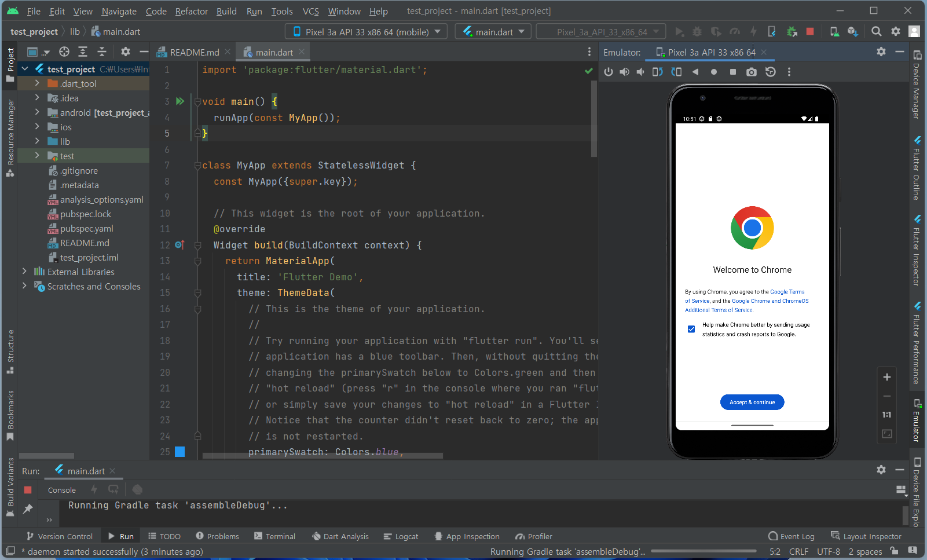Toggle file read-only lock in status bar
Viewport: 927px width, 560px height.
tap(895, 551)
